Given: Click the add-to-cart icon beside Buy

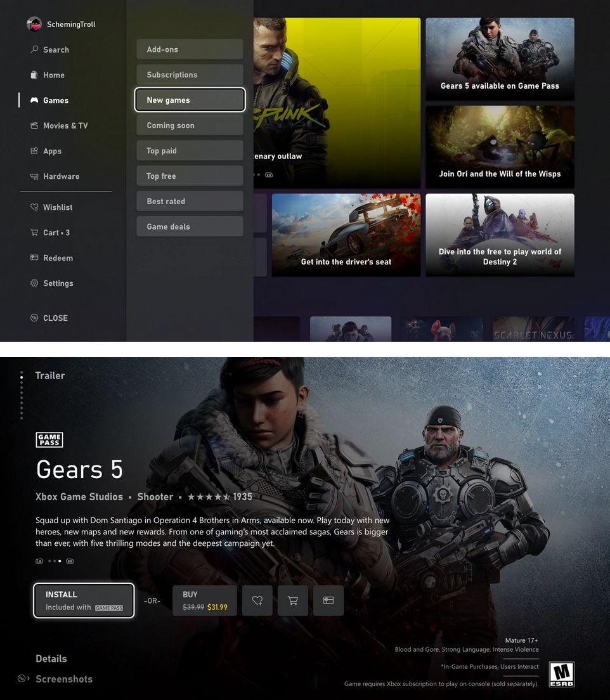Looking at the screenshot, I should [292, 600].
